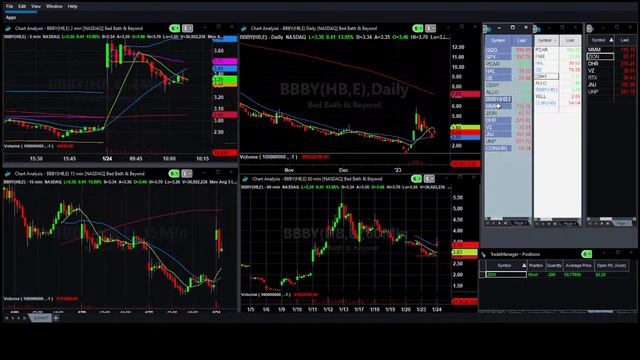
Task: Click the Last column header in white watchlist
Action: point(570,40)
